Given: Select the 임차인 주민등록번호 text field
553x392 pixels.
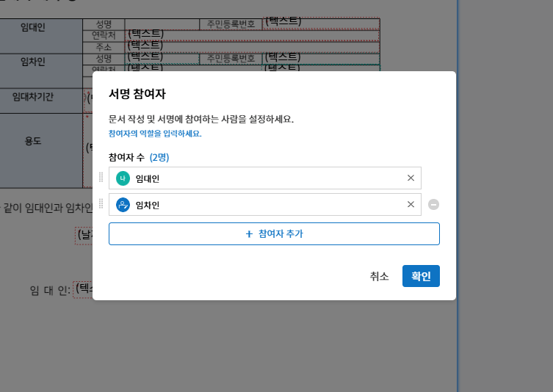Looking at the screenshot, I should click(x=320, y=57).
